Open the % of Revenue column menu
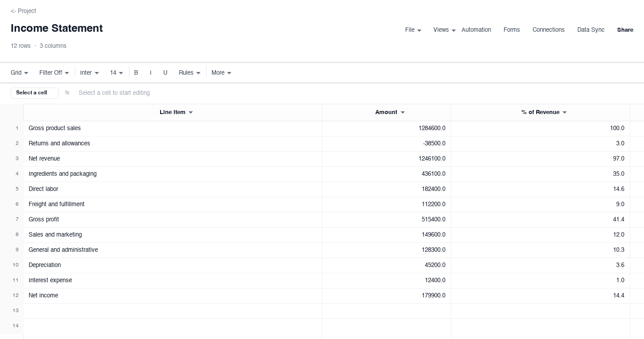 point(564,112)
